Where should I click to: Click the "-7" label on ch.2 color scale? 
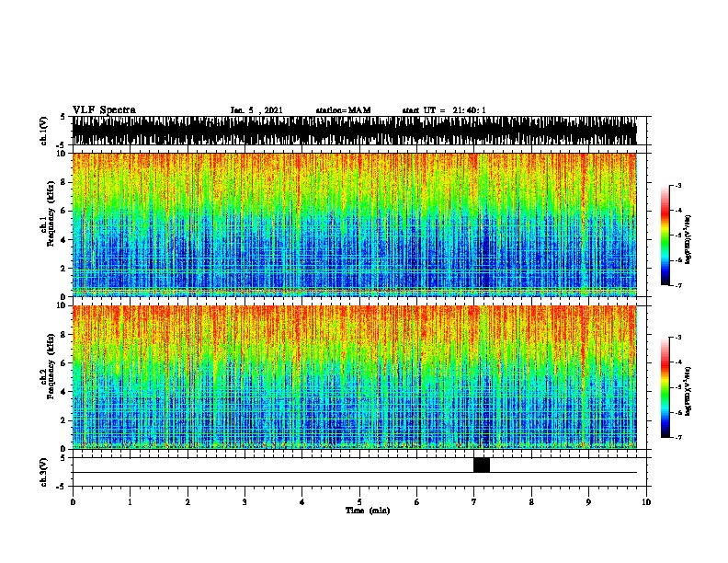pyautogui.click(x=678, y=437)
